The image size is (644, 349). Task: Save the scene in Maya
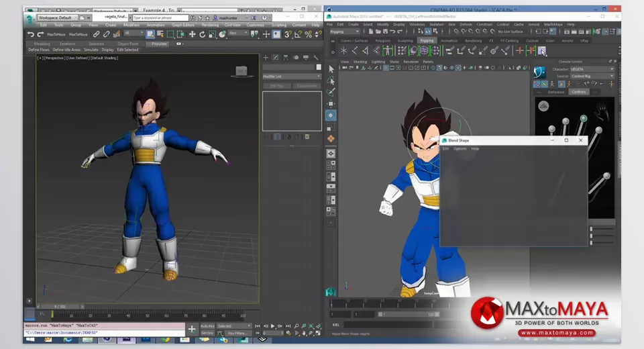pyautogui.click(x=385, y=32)
